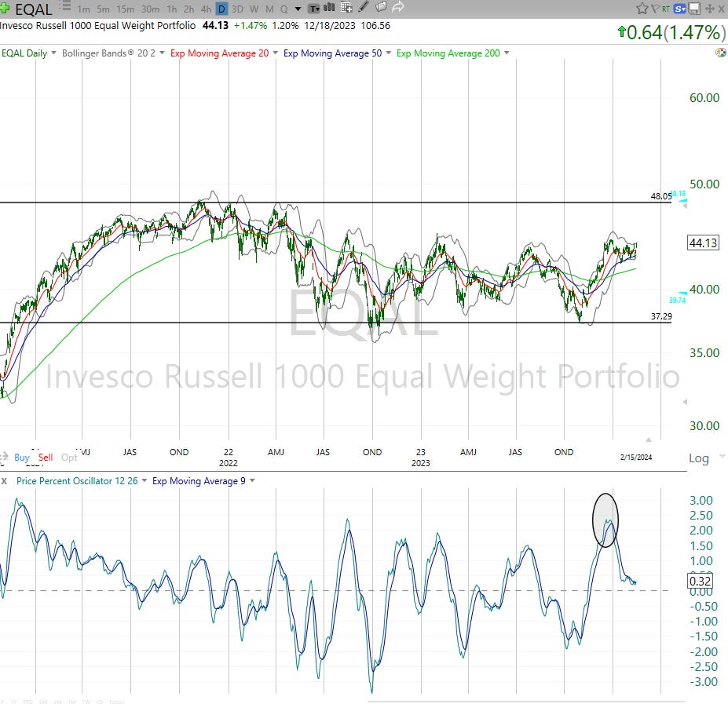The image size is (728, 704).
Task: Select the highlighted D daily time frame
Action: pos(222,9)
